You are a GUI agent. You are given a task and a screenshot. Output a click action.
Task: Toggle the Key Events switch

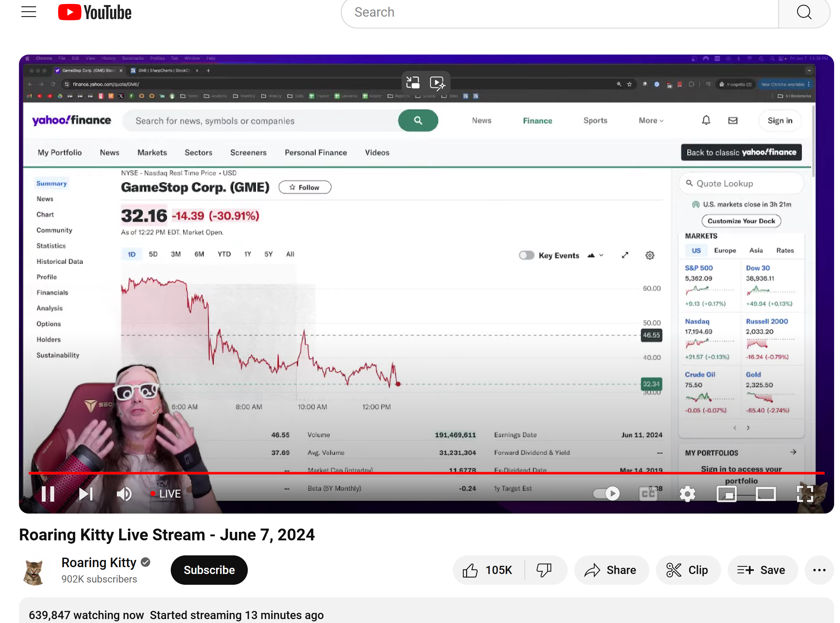tap(526, 255)
